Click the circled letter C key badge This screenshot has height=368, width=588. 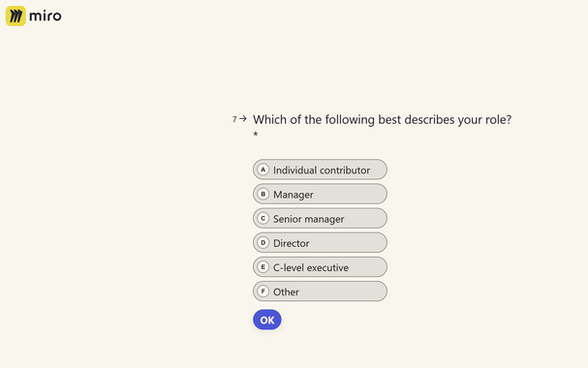tap(263, 219)
